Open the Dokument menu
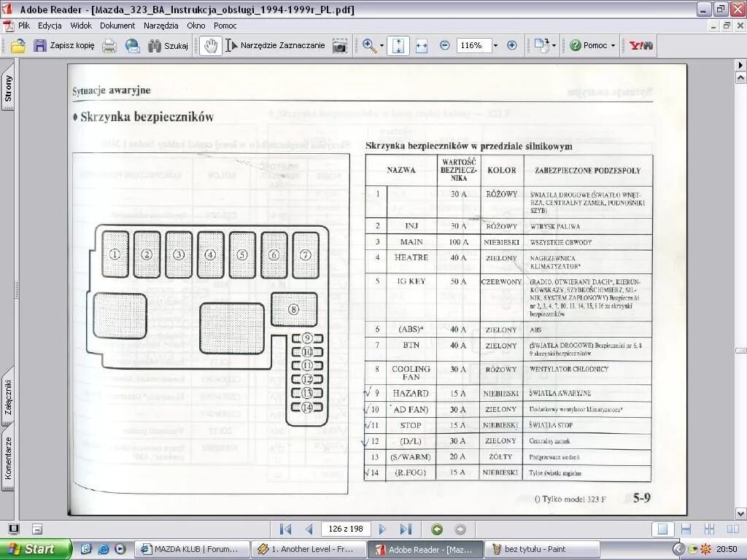This screenshot has width=747, height=560. point(117,26)
